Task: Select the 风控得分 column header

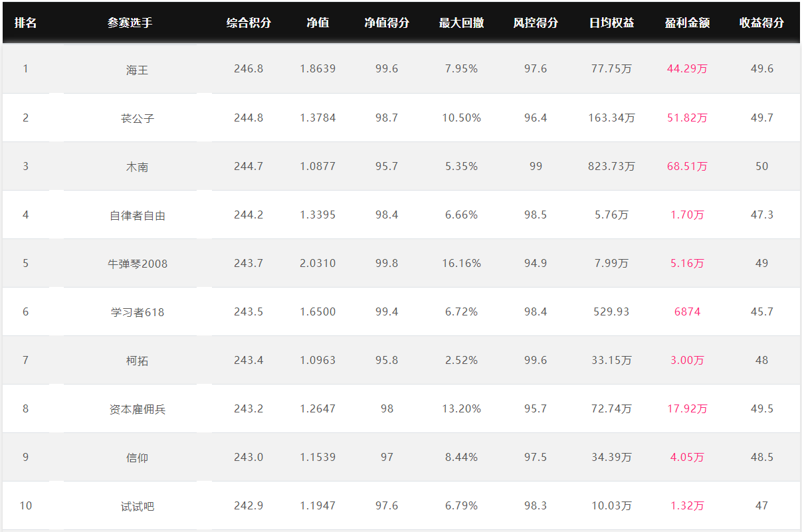Action: coord(536,23)
